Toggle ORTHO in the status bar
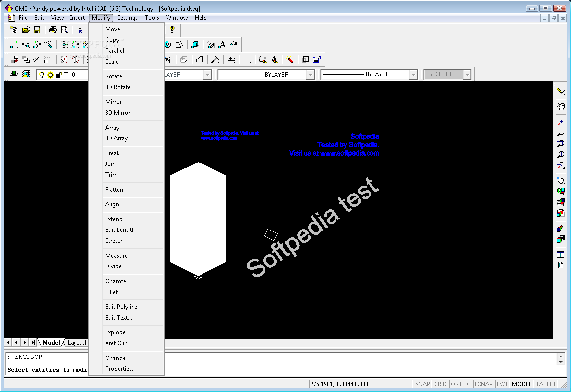This screenshot has height=392, width=571. (x=461, y=384)
